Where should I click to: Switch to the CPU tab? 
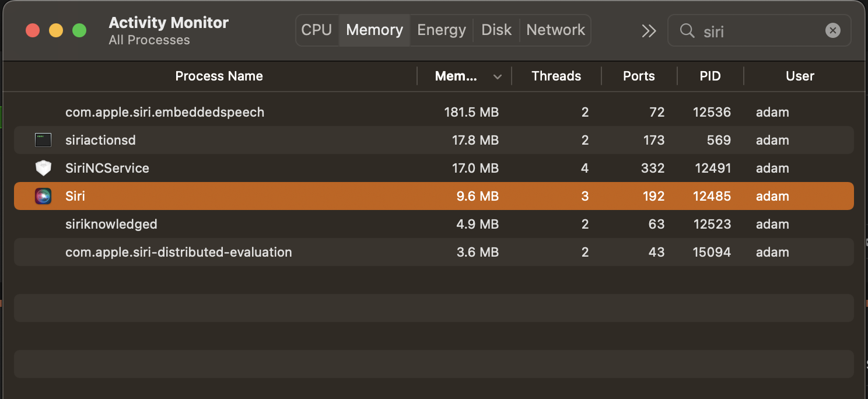[317, 30]
